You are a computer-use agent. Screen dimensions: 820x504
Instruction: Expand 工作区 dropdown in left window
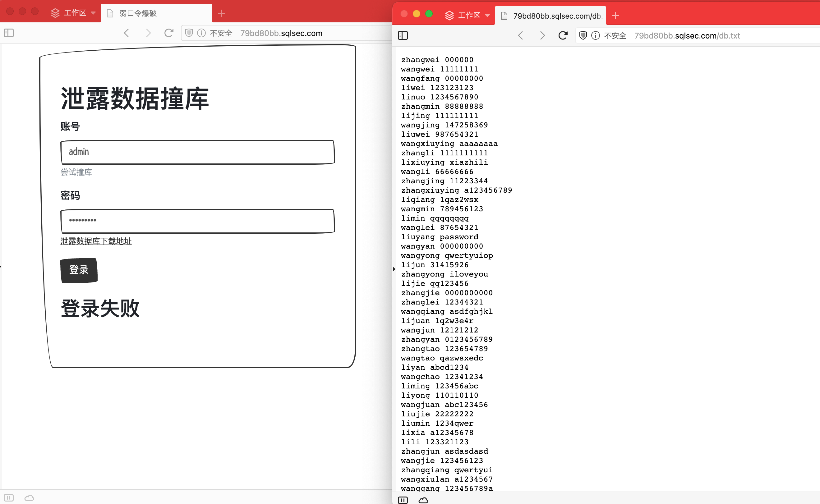coord(93,13)
